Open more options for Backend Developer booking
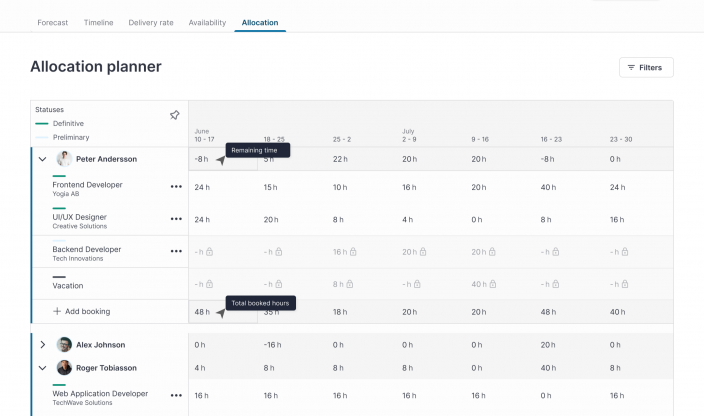This screenshot has height=416, width=704. (176, 251)
